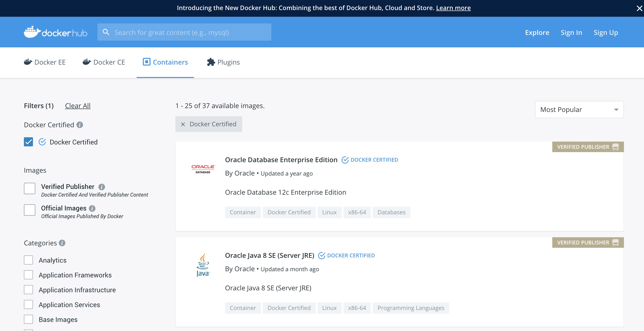Screen dimensions: 644x331
Task: Select the Containers tab
Action: (x=165, y=62)
